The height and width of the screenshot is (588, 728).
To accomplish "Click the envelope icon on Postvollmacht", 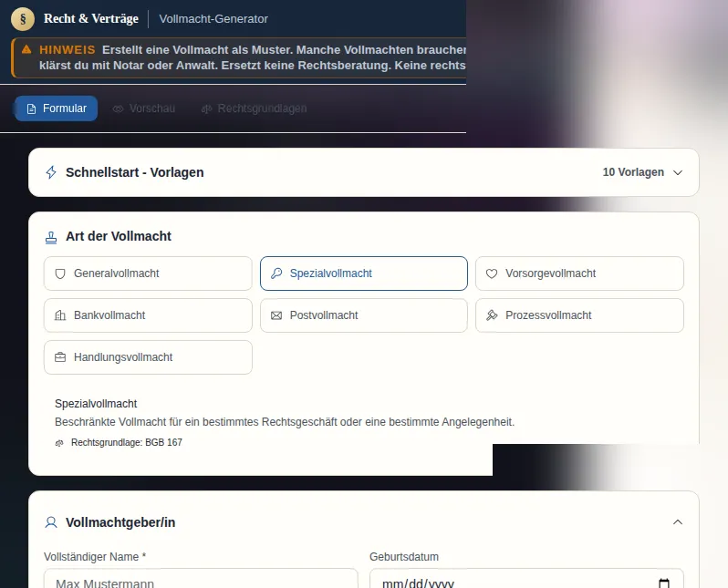I will pyautogui.click(x=276, y=315).
